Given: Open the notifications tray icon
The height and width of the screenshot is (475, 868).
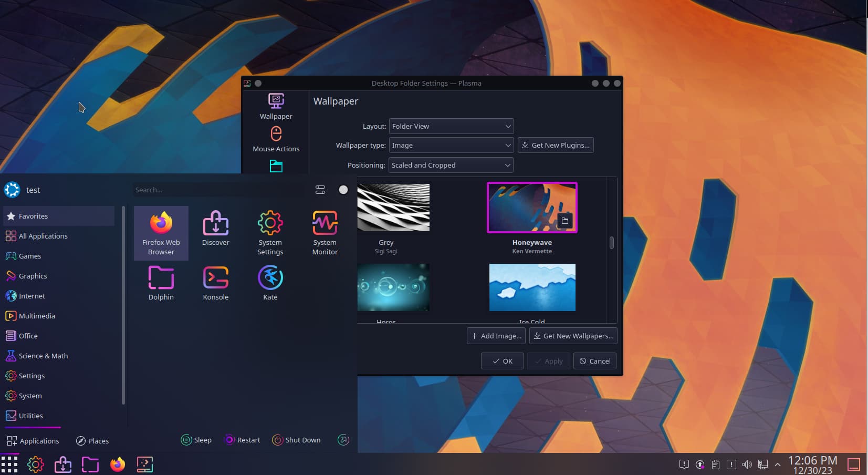Looking at the screenshot, I should 684,464.
